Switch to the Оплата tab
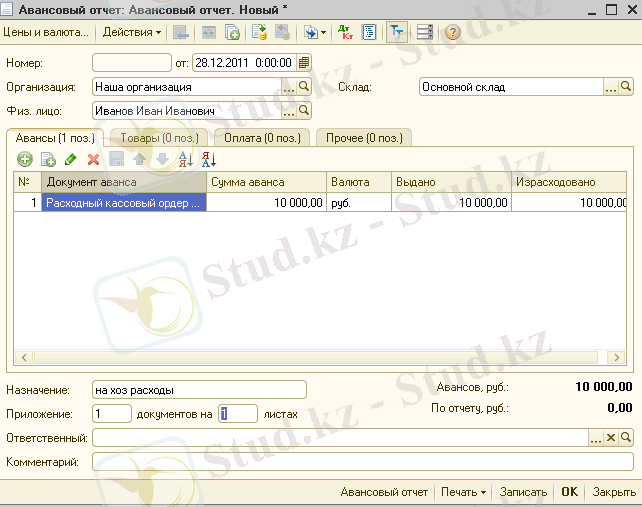Screen dimensions: 642x507 pos(258,137)
